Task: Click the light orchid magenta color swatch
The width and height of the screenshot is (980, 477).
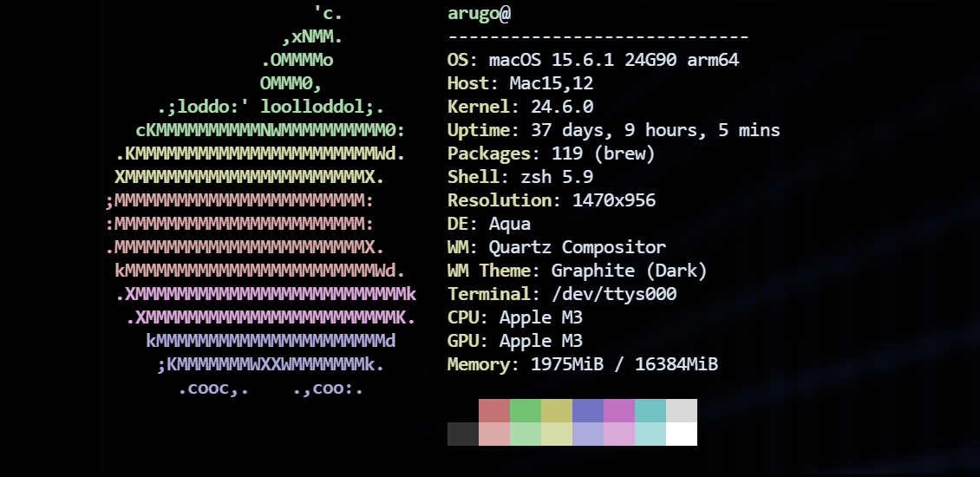Action: click(619, 434)
